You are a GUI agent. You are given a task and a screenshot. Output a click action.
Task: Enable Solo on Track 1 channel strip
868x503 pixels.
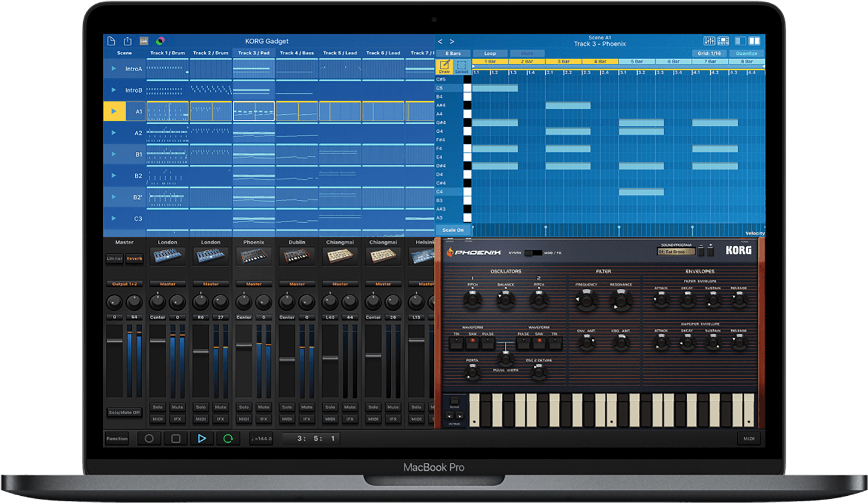coord(157,406)
